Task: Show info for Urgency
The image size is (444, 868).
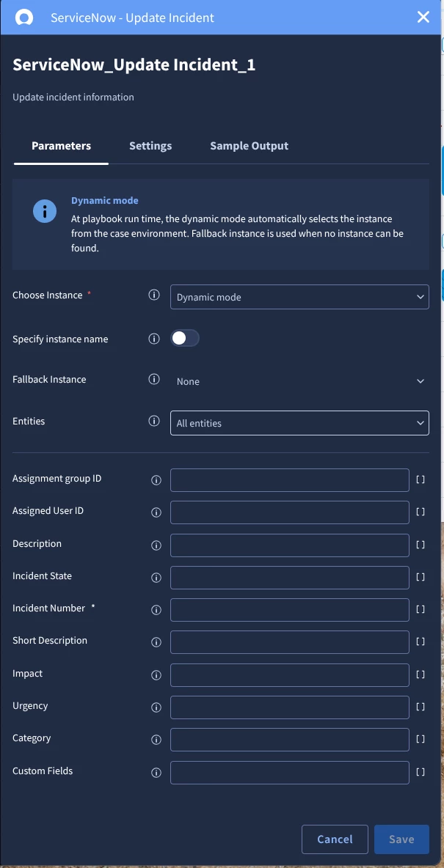Action: pyautogui.click(x=156, y=707)
